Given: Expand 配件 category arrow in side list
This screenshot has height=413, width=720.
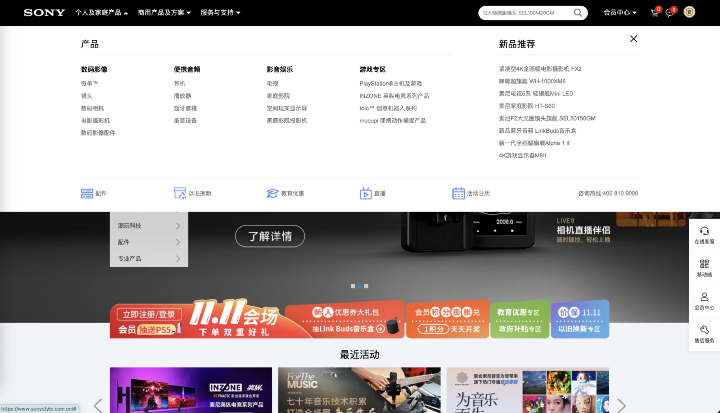Looking at the screenshot, I should [x=178, y=242].
